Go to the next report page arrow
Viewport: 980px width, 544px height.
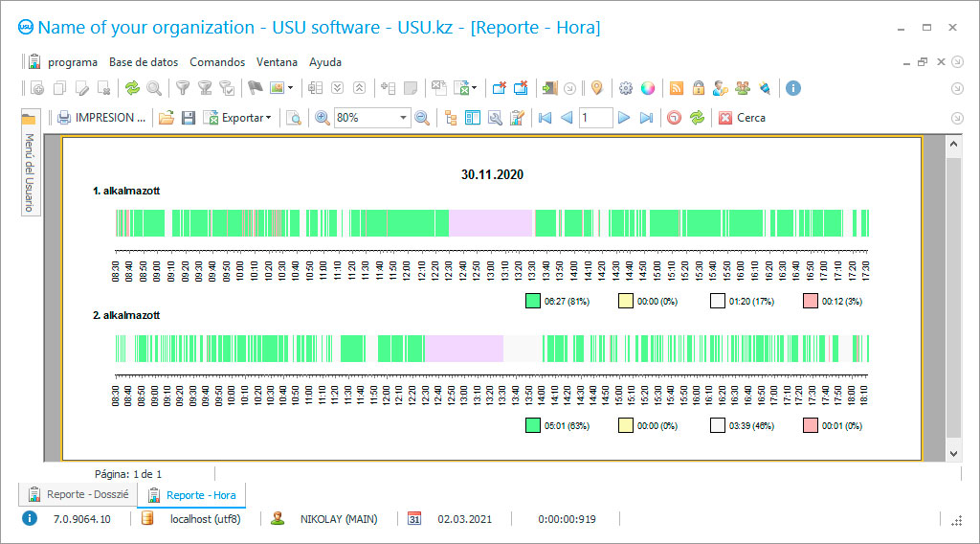pyautogui.click(x=624, y=118)
